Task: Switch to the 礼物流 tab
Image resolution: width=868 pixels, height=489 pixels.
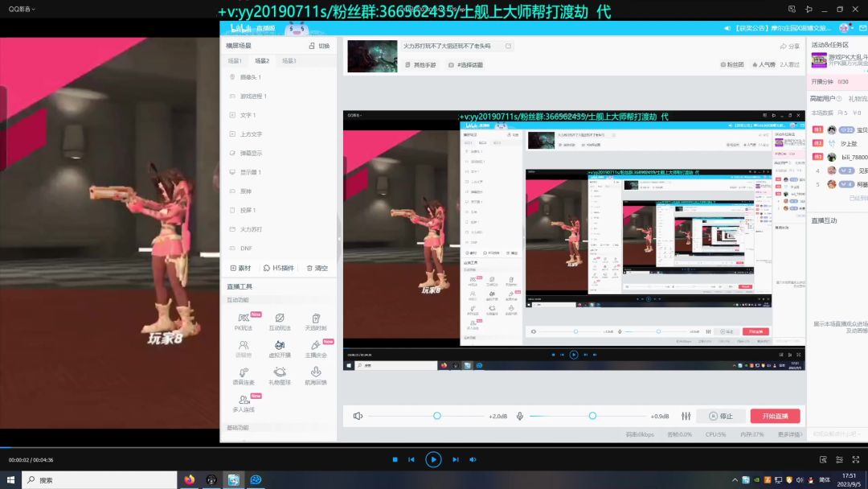Action: coord(858,99)
